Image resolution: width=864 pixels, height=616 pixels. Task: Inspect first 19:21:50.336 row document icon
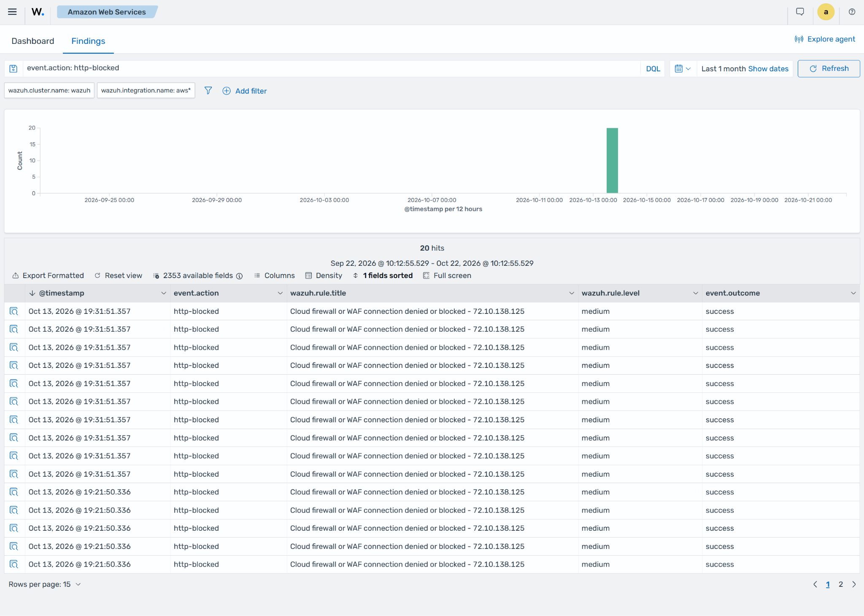pyautogui.click(x=14, y=492)
